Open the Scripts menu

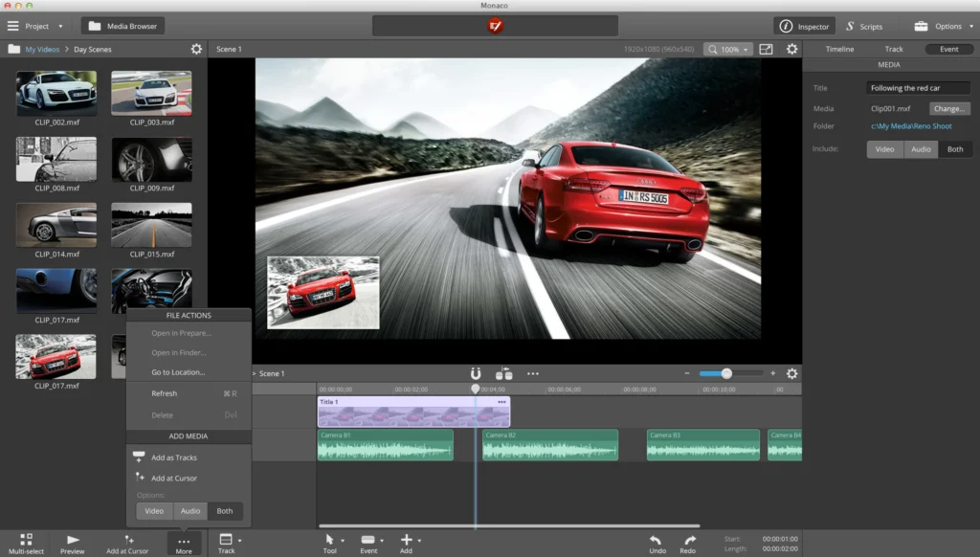coord(864,26)
